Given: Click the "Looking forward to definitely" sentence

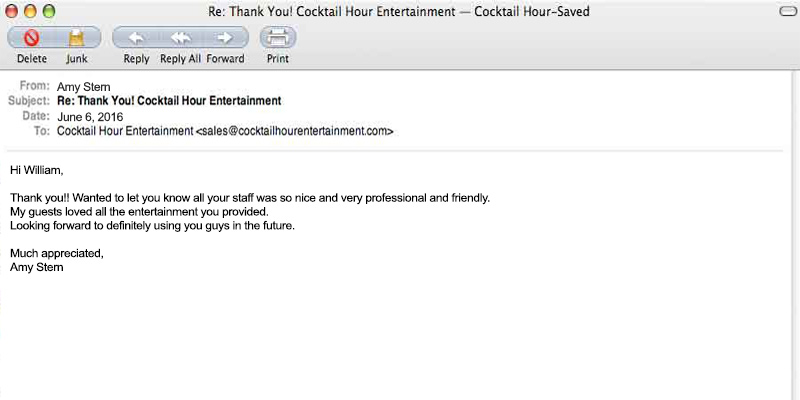Looking at the screenshot, I should pyautogui.click(x=152, y=226).
